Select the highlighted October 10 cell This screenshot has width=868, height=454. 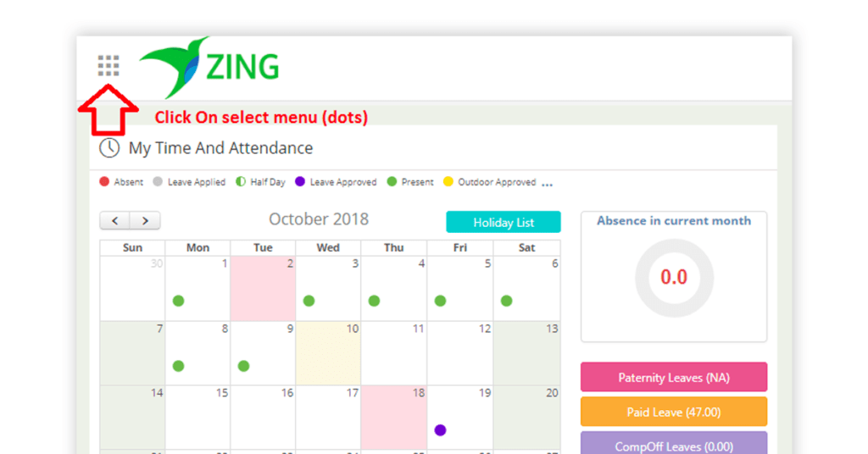click(x=328, y=353)
